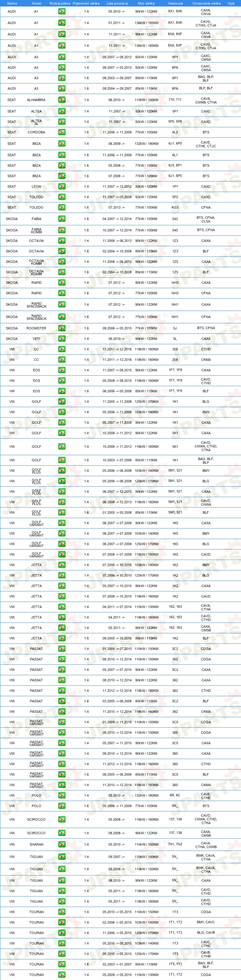Click the fuel icon in the SKODA YETI row
This screenshot has width=241, height=980.
click(x=62, y=339)
